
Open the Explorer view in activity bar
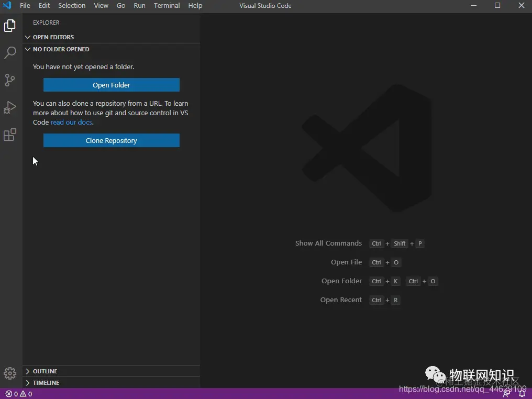10,26
